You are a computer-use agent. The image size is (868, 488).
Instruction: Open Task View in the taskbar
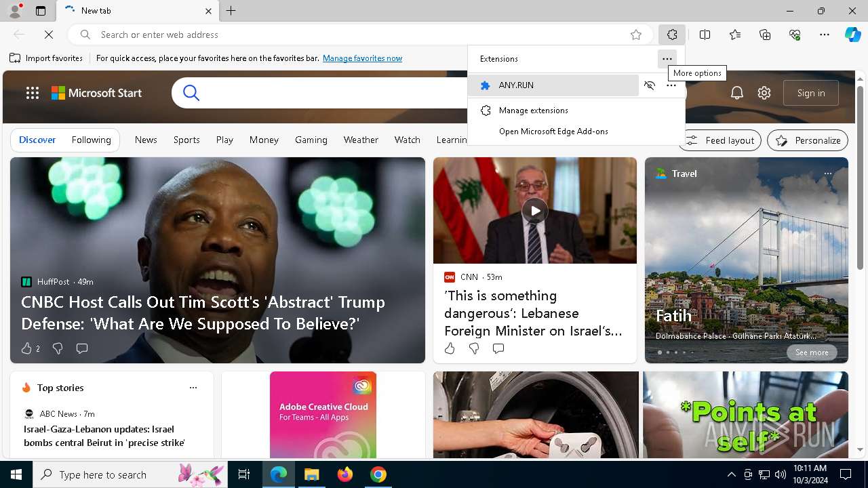(244, 474)
